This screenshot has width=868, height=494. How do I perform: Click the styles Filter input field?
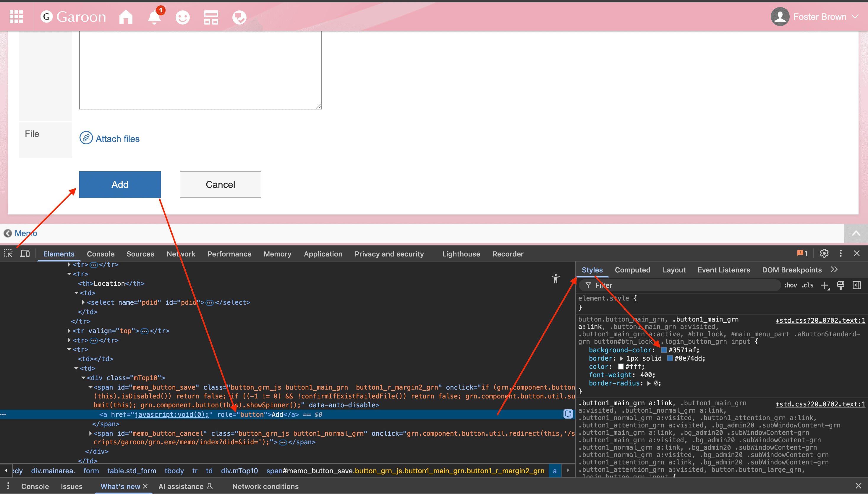coord(681,285)
